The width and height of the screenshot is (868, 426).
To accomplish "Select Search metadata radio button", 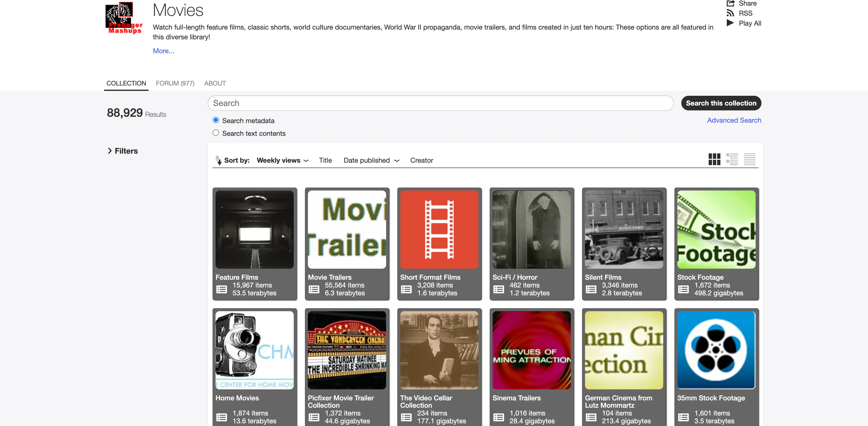I will [x=216, y=120].
